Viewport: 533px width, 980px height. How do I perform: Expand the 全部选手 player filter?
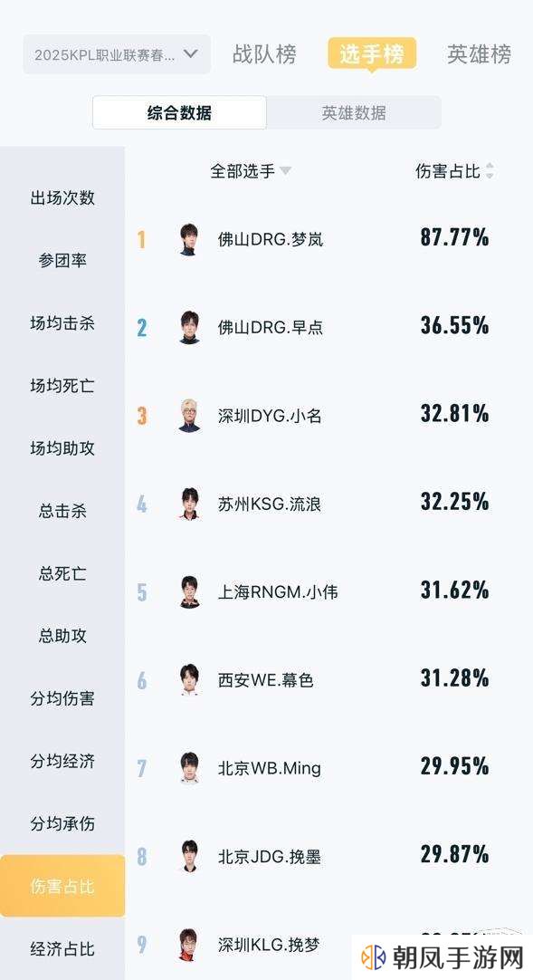click(251, 171)
